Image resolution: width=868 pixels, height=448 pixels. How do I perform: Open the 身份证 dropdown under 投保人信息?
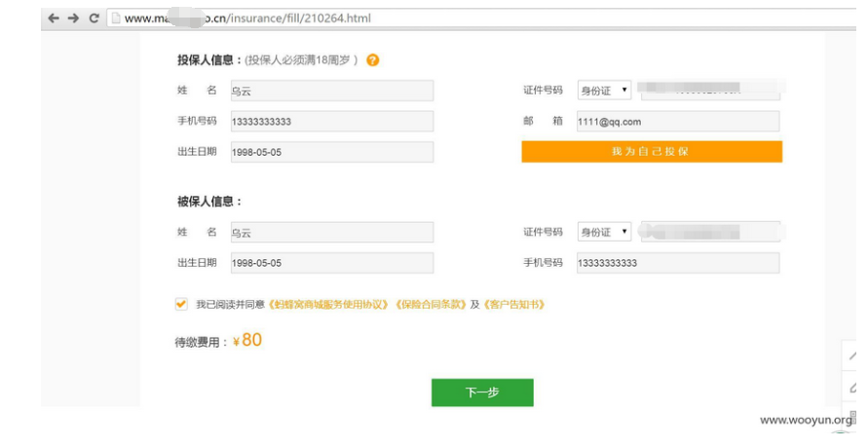604,91
